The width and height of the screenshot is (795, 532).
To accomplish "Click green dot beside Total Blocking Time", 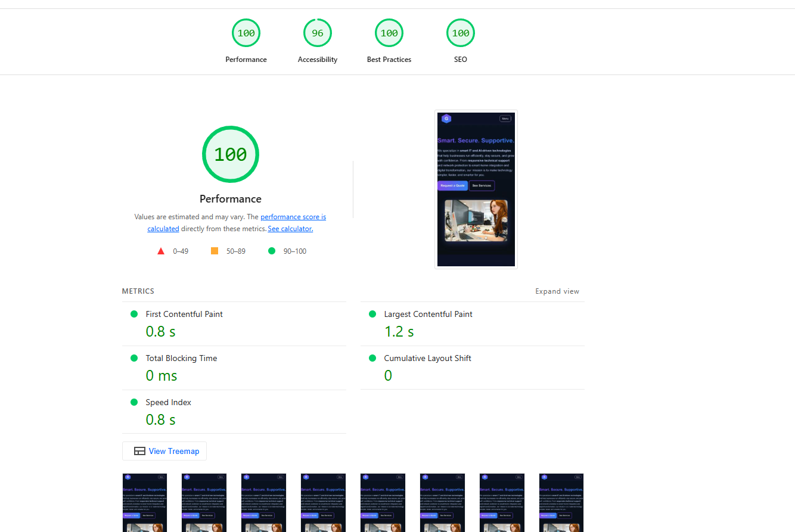I will 135,358.
